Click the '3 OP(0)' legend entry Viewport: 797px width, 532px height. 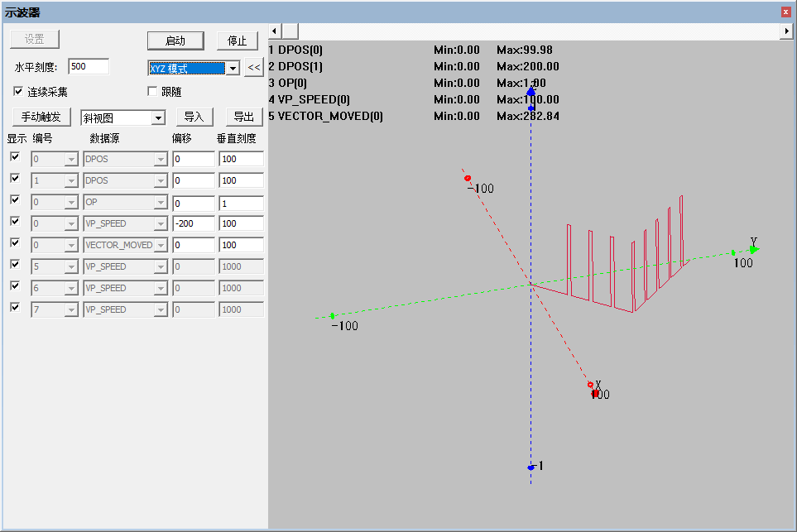point(288,83)
